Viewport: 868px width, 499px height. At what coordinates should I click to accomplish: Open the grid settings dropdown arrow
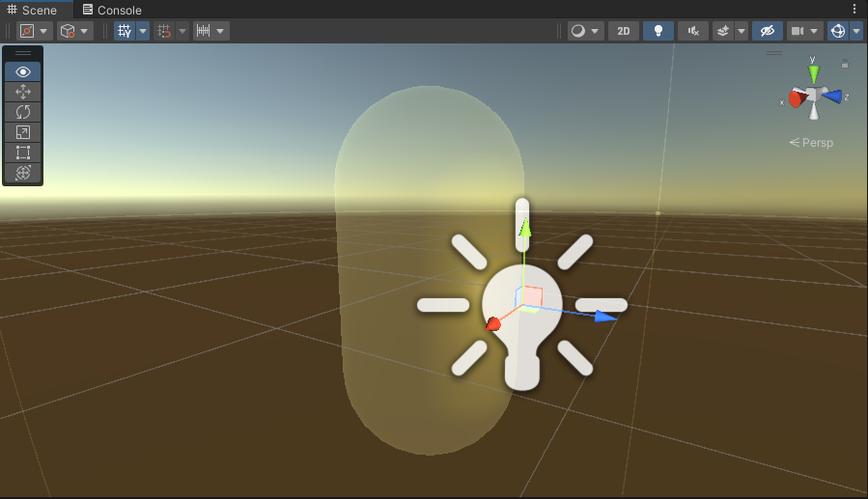click(143, 31)
